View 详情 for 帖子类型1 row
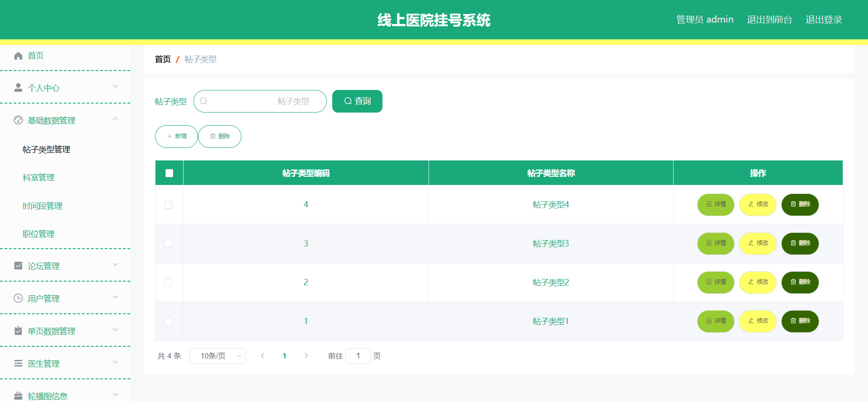The height and width of the screenshot is (401, 868). pos(716,321)
